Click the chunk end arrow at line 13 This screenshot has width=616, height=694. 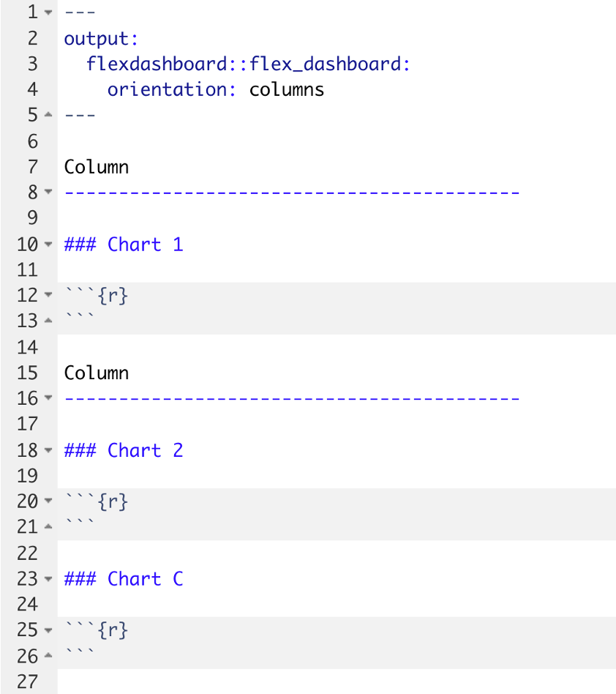[48, 321]
